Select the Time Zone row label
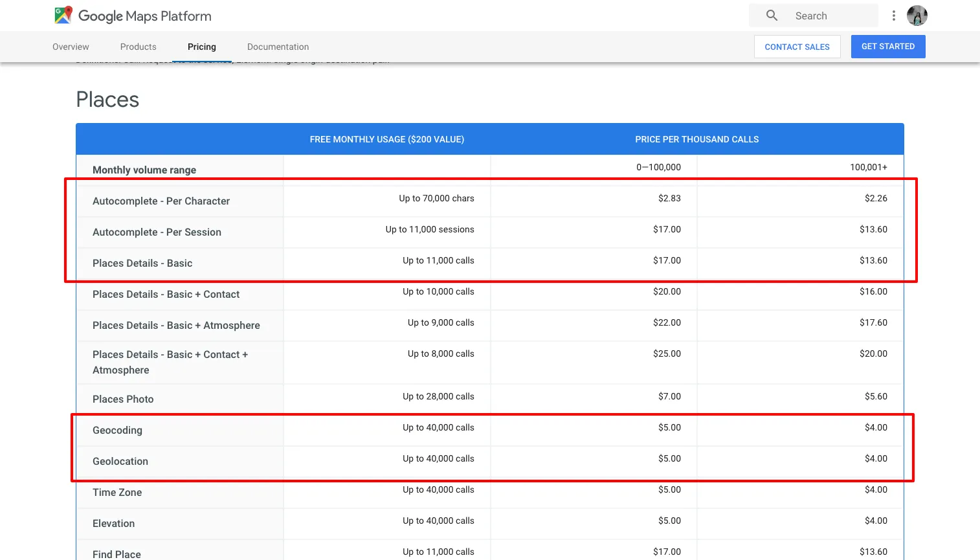Image resolution: width=980 pixels, height=560 pixels. click(x=117, y=492)
